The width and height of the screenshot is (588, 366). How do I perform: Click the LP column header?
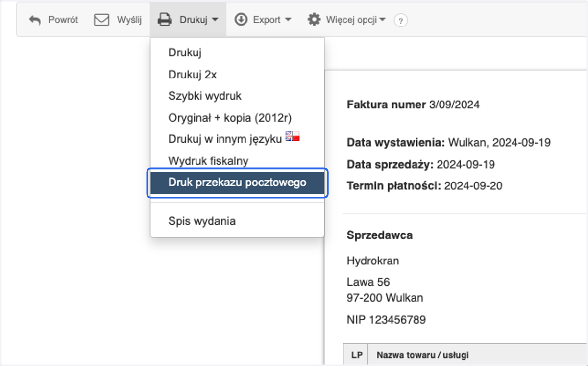pyautogui.click(x=356, y=355)
